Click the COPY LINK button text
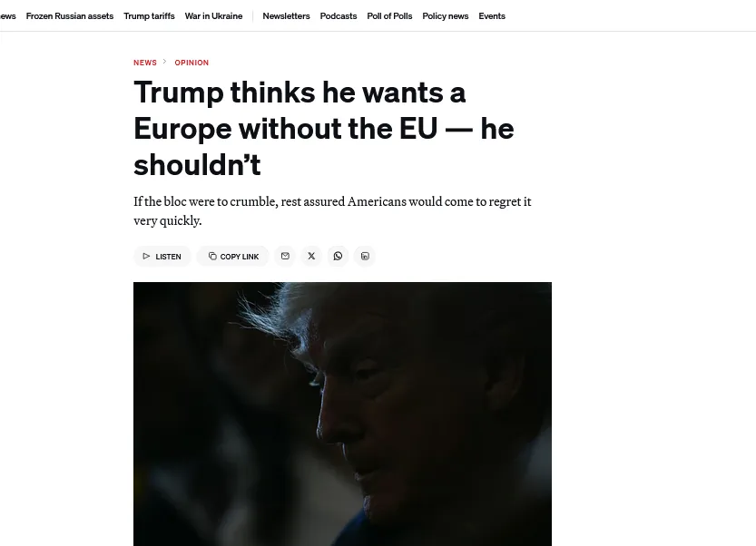This screenshot has height=546, width=756. [x=240, y=257]
